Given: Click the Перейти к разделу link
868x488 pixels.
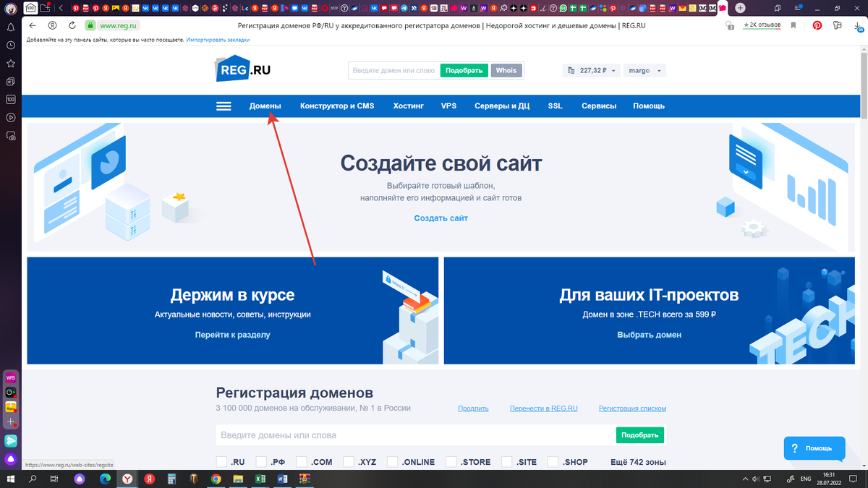Looking at the screenshot, I should (x=232, y=335).
